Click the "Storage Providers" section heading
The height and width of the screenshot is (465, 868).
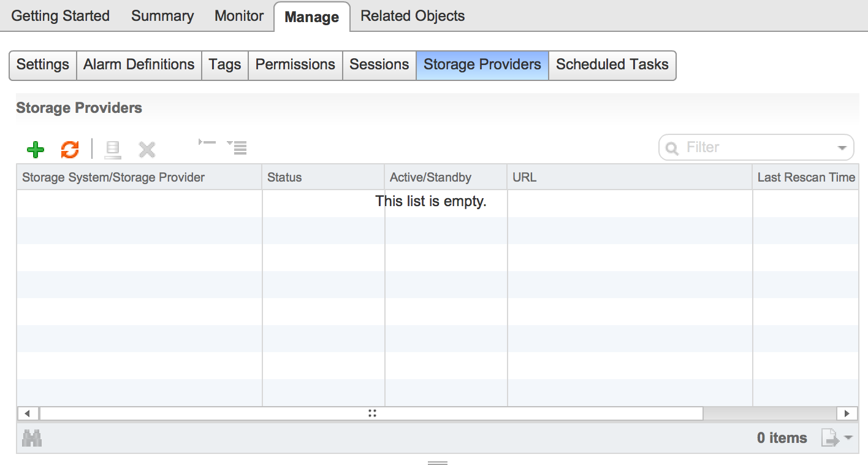pos(79,108)
